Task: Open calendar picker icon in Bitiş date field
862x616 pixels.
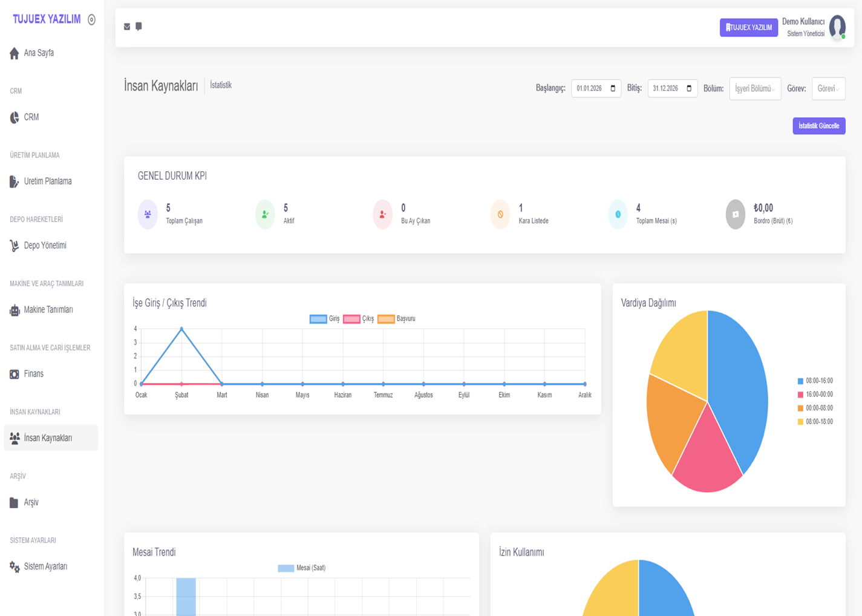Action: click(689, 88)
